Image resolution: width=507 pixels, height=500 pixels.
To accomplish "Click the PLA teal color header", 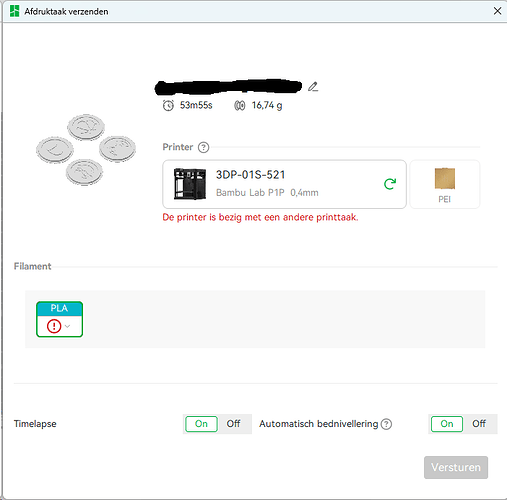I will pyautogui.click(x=59, y=308).
